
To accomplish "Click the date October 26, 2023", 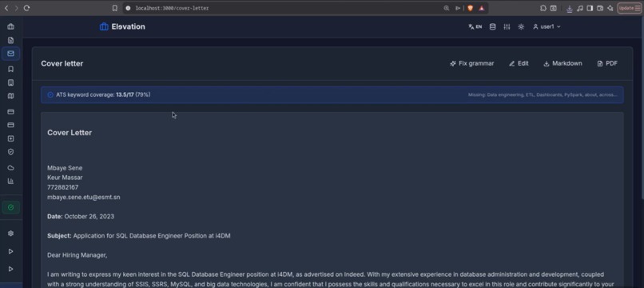I will coord(89,217).
